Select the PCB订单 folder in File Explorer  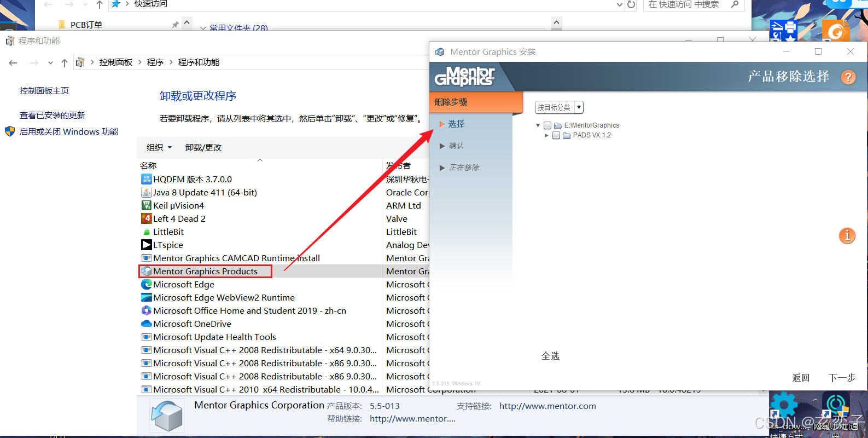[x=86, y=25]
